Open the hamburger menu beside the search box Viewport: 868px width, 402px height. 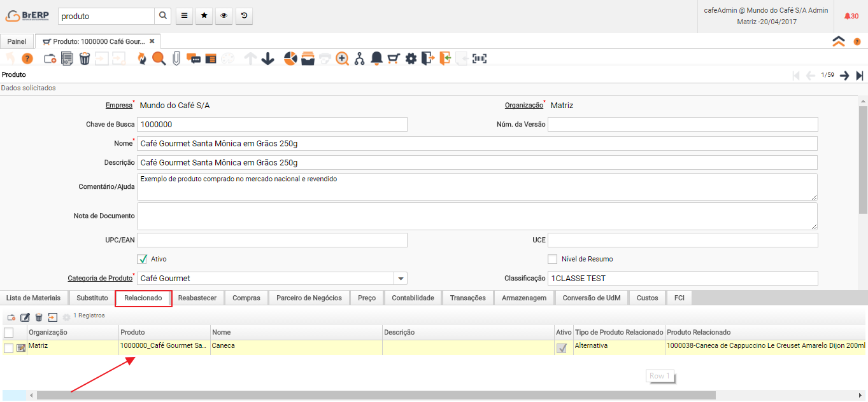coord(184,16)
